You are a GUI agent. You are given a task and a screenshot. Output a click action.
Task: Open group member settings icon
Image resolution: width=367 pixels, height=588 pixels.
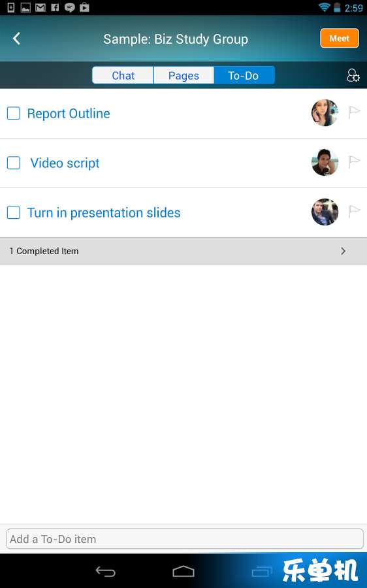tap(353, 75)
